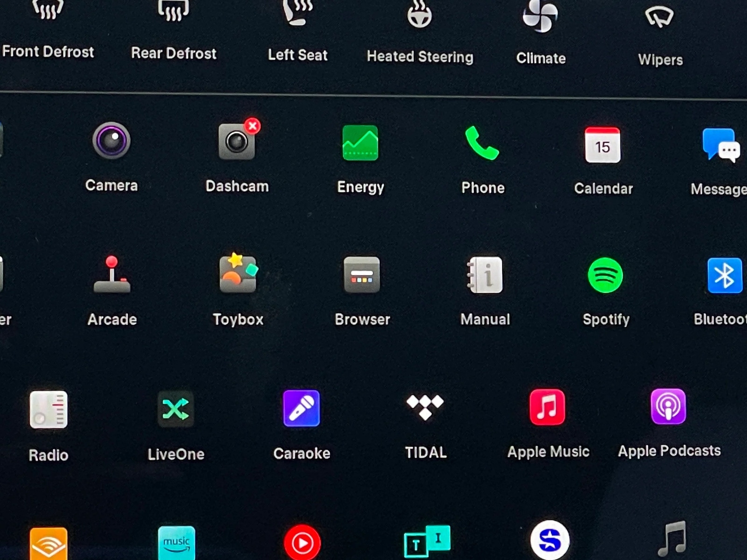Open the red YouTube Music icon

coord(302,542)
